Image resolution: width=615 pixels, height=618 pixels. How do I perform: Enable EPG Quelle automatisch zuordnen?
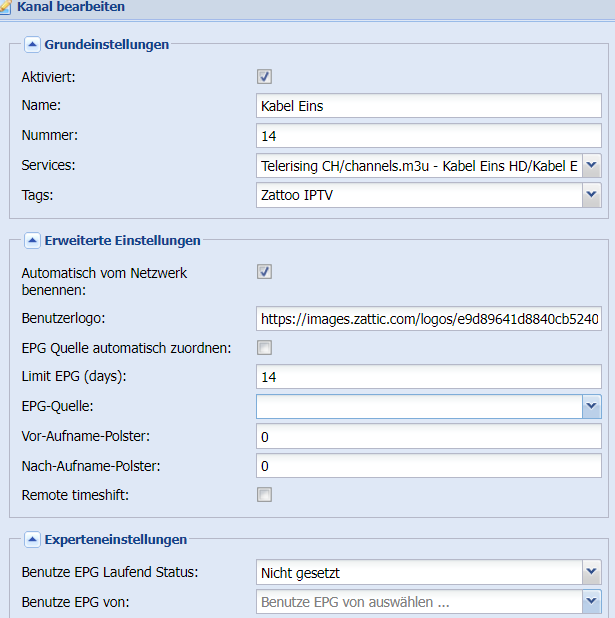click(x=264, y=348)
